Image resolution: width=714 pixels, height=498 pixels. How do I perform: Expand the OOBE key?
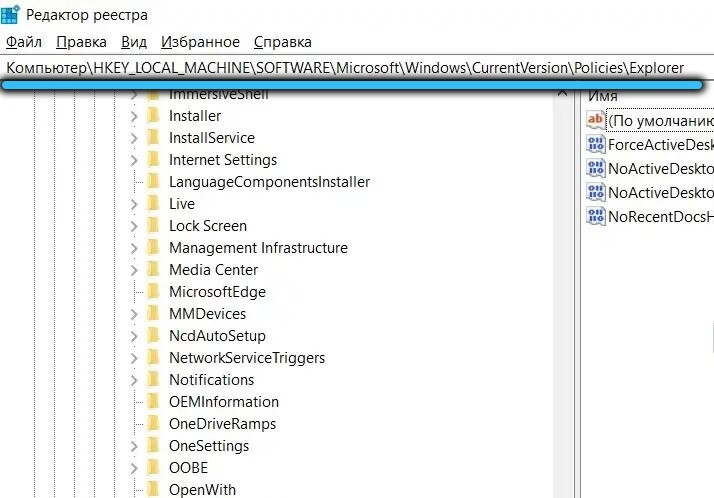point(134,468)
